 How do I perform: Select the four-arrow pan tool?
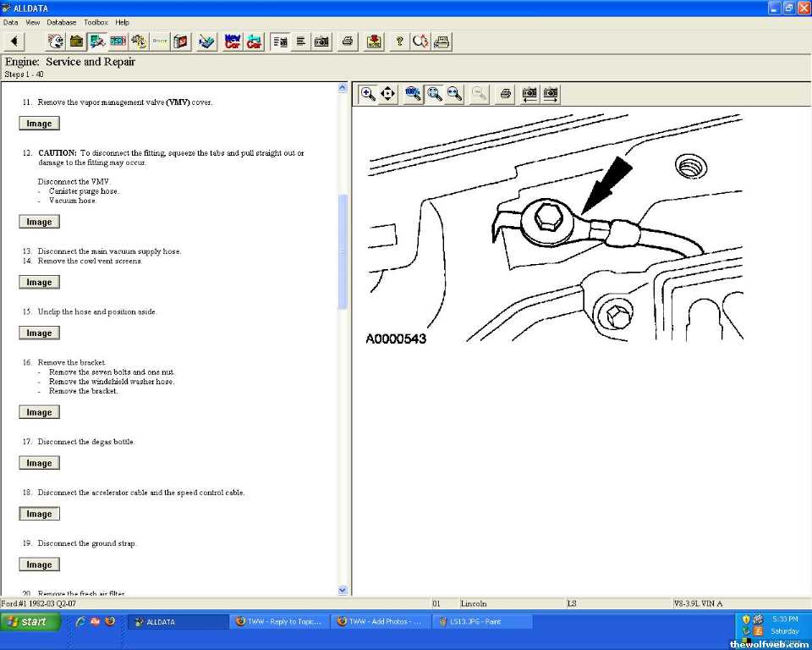(x=388, y=94)
